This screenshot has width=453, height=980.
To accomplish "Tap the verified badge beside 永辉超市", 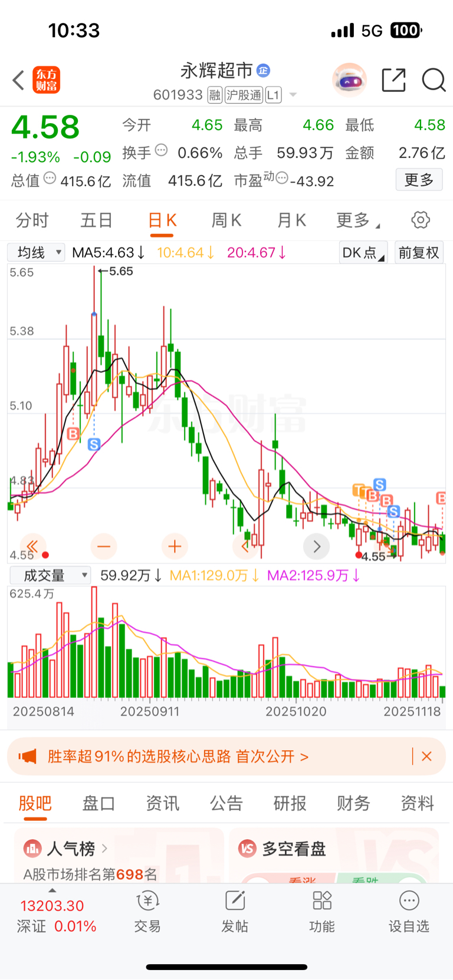I will coord(263,71).
